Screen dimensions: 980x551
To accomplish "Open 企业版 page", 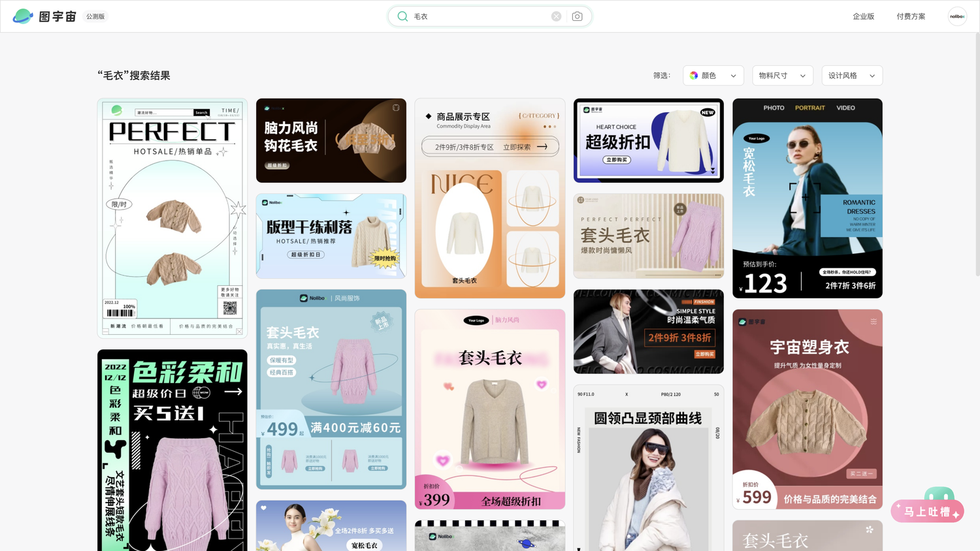I will (863, 16).
